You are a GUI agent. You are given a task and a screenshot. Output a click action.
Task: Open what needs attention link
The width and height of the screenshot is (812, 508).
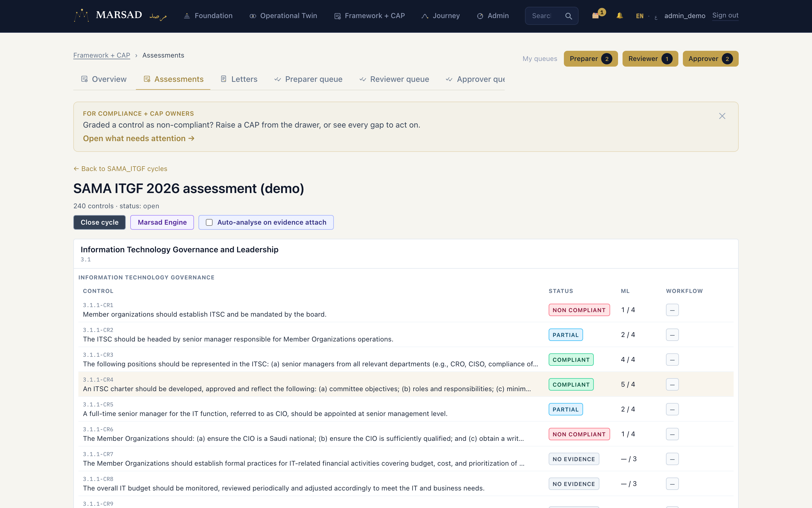coord(139,138)
